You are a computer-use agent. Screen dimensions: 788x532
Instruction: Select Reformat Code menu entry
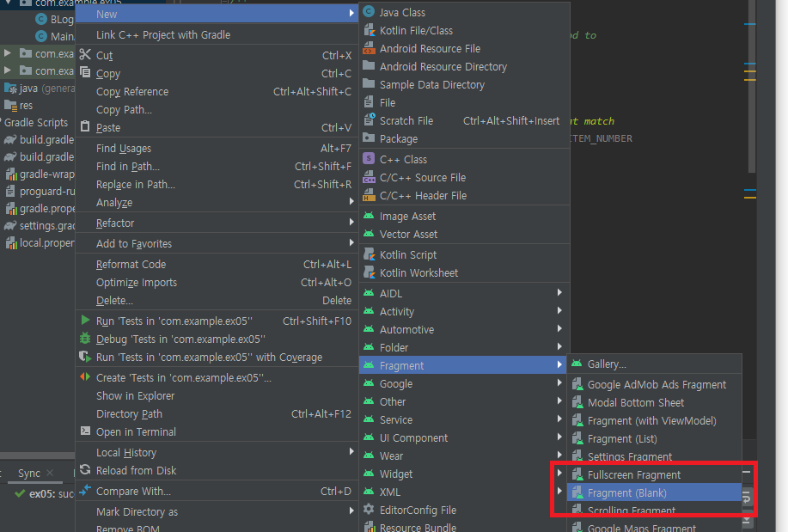217,264
